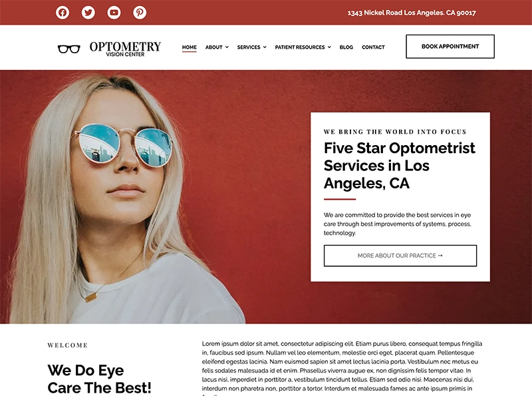Click the woman with sunglasses hero image

[x=122, y=197]
